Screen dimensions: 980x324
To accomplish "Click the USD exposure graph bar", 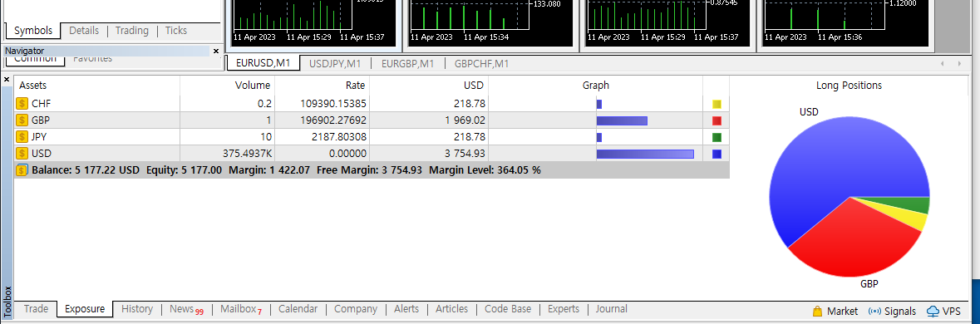I will 645,155.
